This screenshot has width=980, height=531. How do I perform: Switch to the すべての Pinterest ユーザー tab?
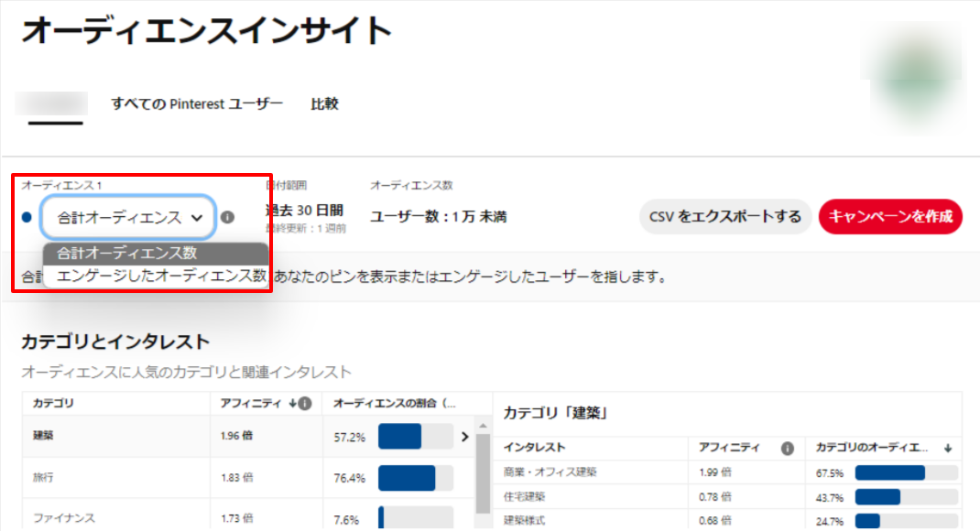click(197, 103)
